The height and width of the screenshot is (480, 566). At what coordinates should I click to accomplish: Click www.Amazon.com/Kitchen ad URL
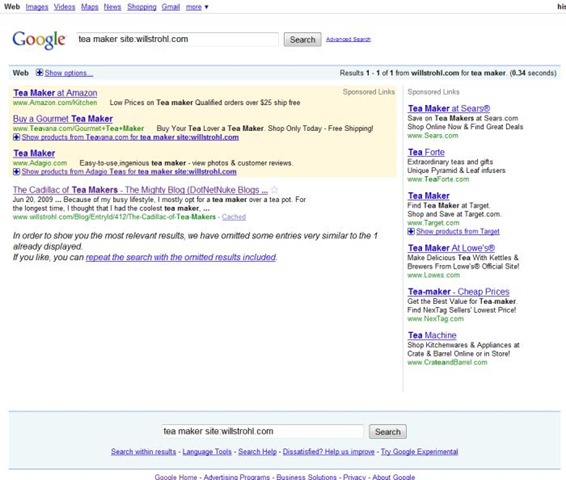pos(55,102)
